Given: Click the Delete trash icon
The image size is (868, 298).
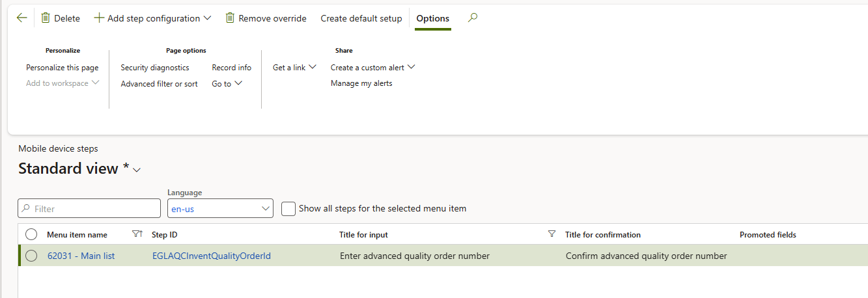Looking at the screenshot, I should point(46,18).
